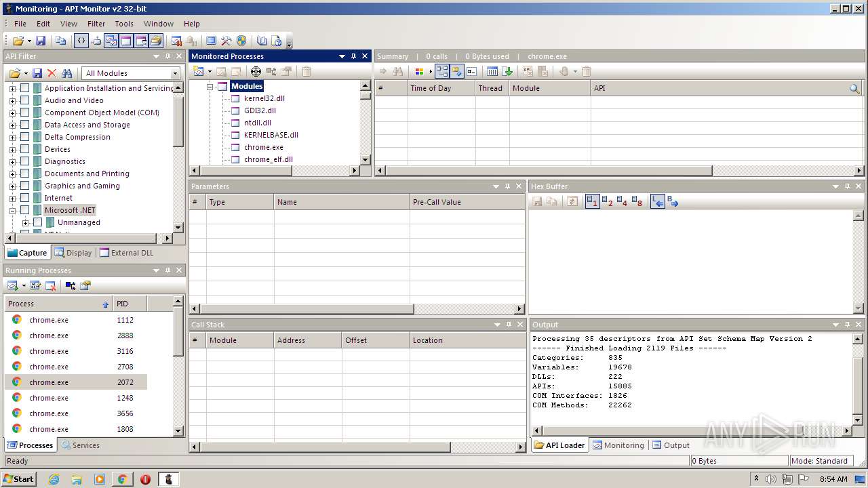
Task: Select chrome_elf.dll in Modules list
Action: pos(269,159)
